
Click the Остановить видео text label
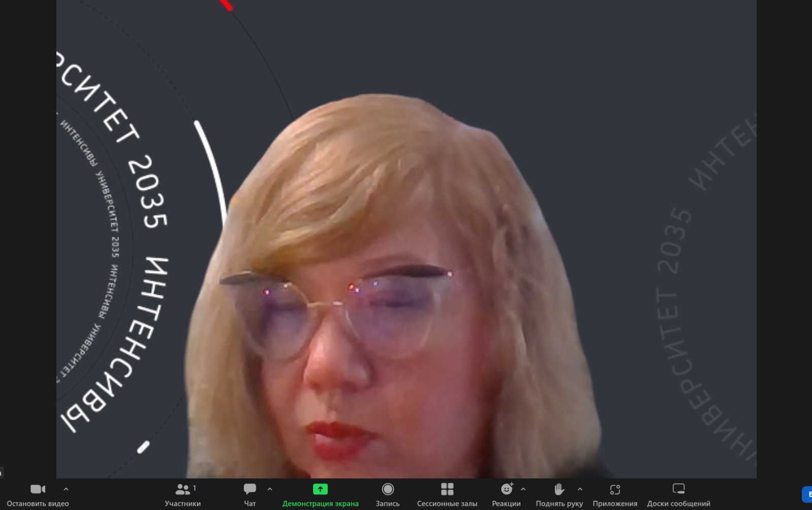point(38,503)
